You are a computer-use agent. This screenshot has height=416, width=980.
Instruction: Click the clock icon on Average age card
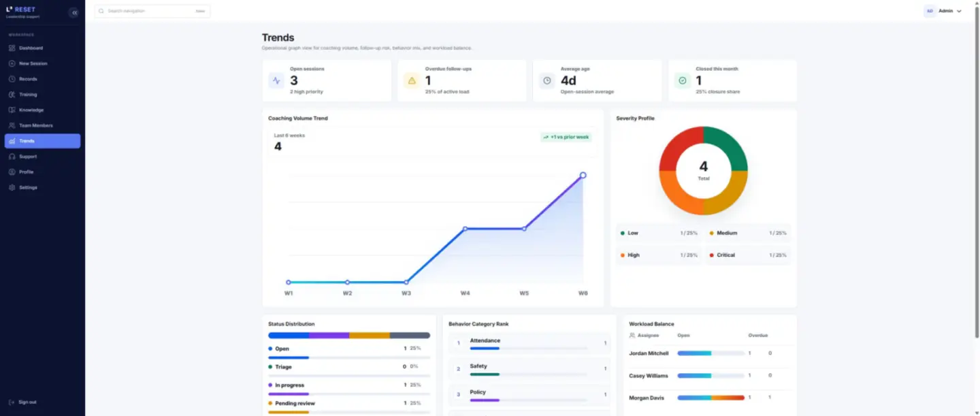(x=546, y=80)
